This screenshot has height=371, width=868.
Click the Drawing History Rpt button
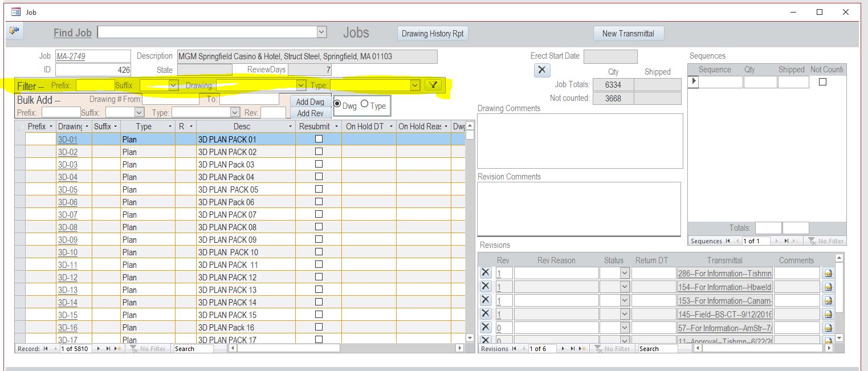click(x=433, y=34)
